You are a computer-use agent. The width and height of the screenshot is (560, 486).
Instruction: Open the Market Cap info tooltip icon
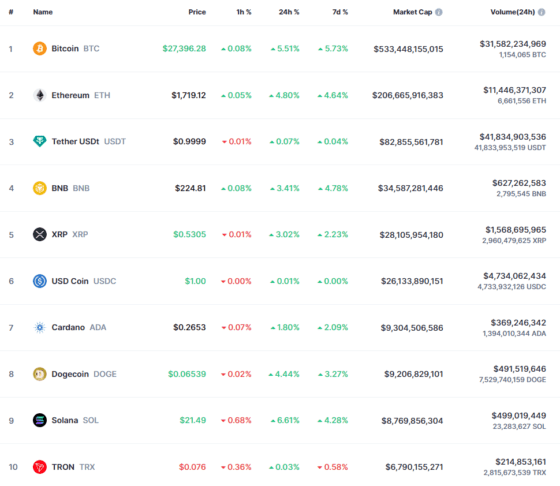point(439,12)
